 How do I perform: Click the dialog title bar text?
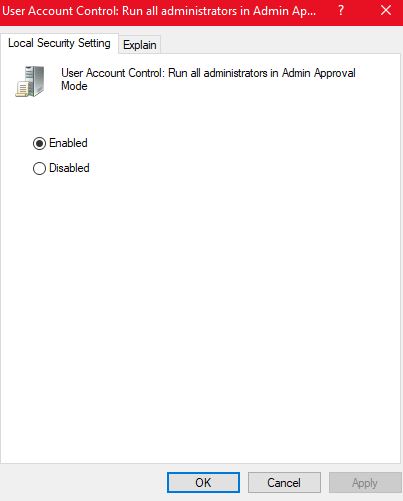point(159,11)
